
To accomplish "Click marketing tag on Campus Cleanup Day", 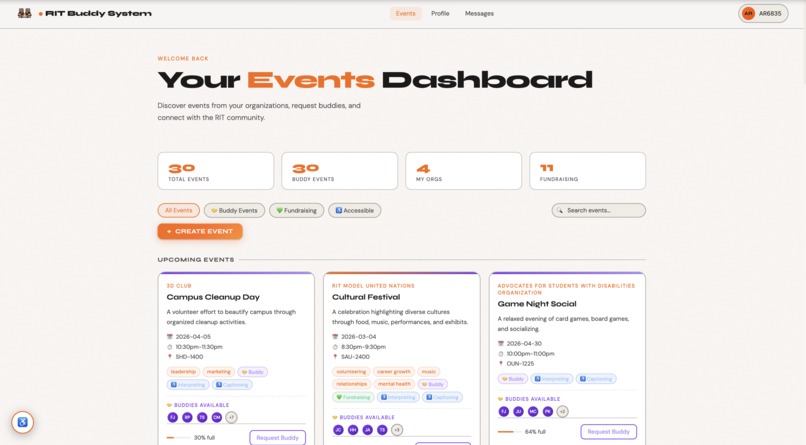I will (x=218, y=372).
